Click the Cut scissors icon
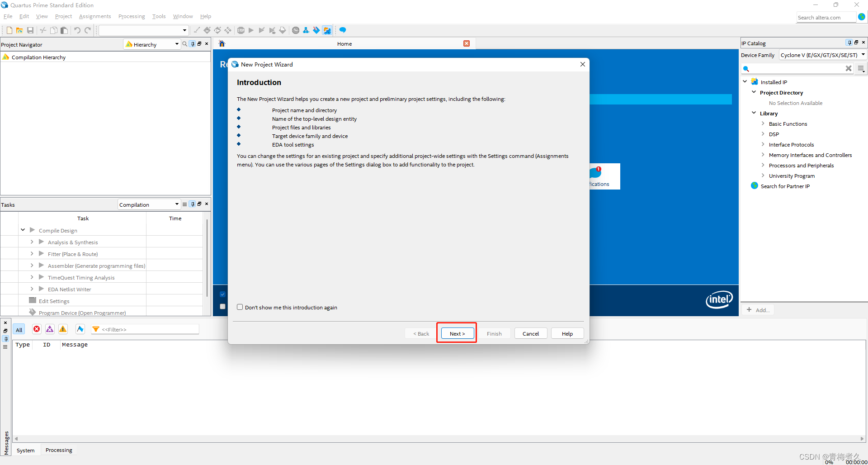The width and height of the screenshot is (868, 465). (43, 30)
